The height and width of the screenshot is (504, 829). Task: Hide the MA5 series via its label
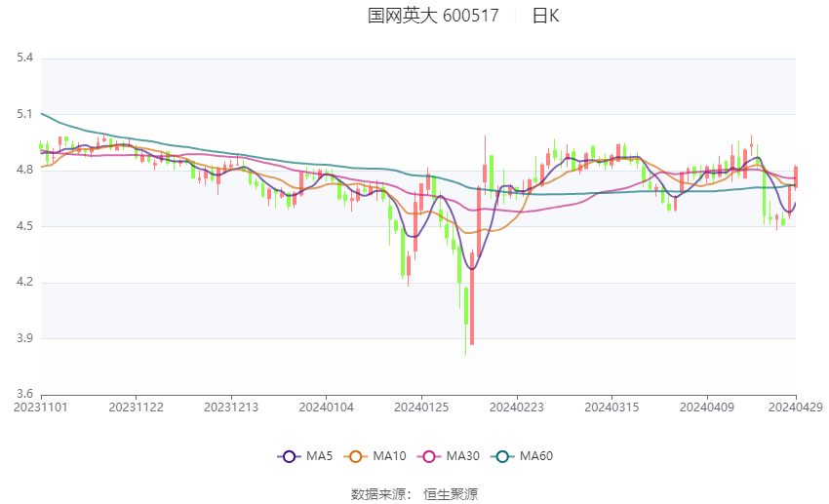(x=319, y=456)
